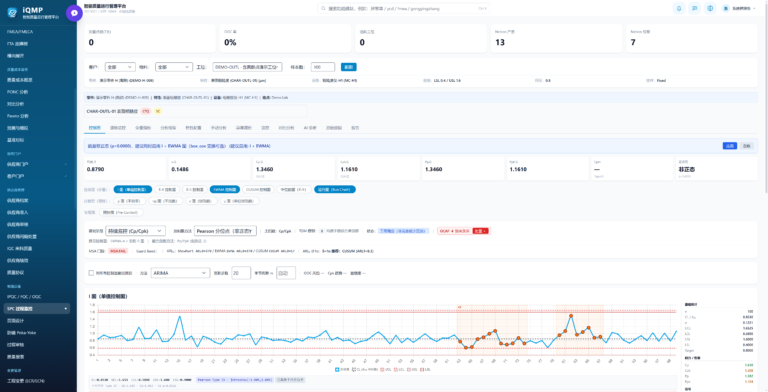
Task: Open the 工位 DEMO-OUTL dropdown
Action: 247,67
